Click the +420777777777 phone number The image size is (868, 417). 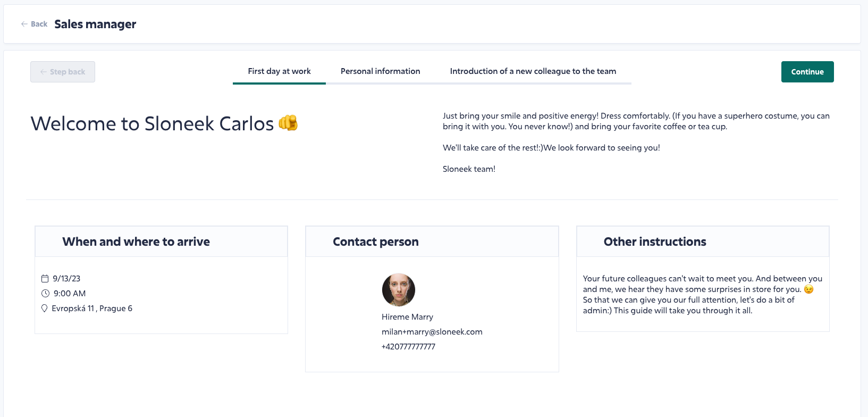[408, 347]
